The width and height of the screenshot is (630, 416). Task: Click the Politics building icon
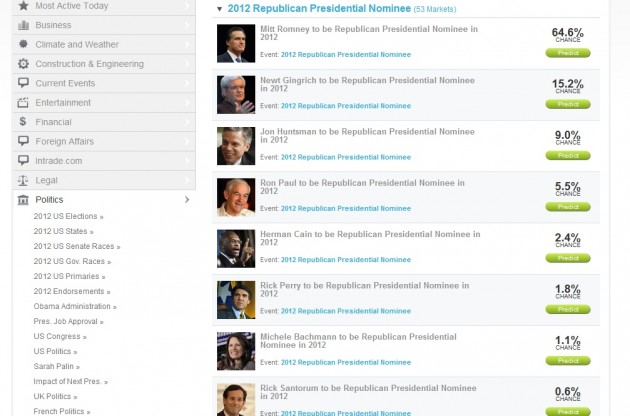23,200
